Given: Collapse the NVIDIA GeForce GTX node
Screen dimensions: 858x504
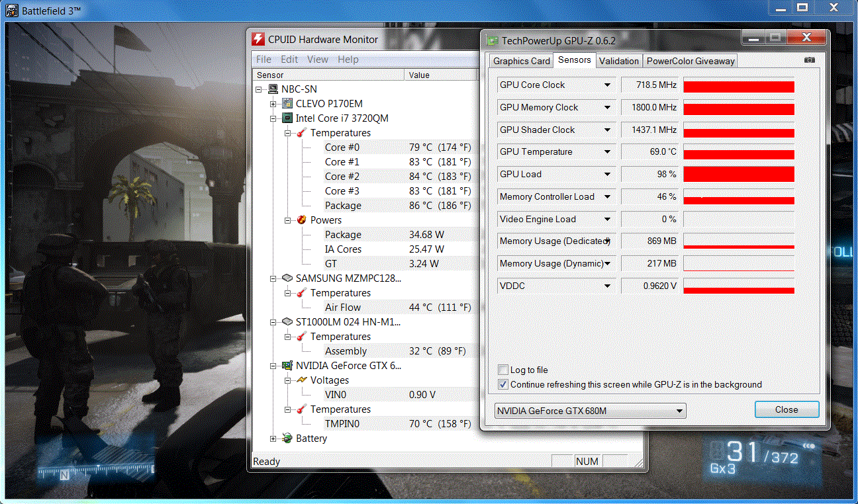Looking at the screenshot, I should point(273,366).
